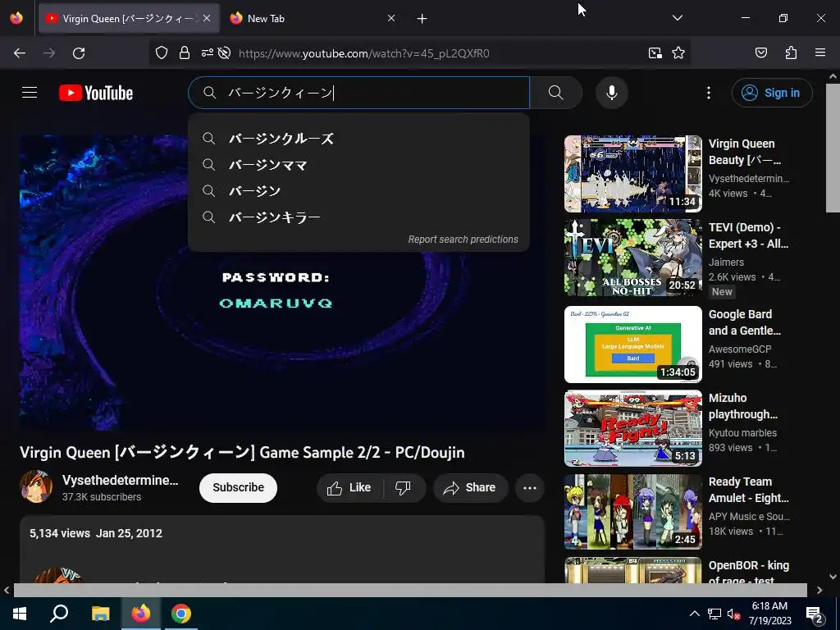Open the tracking protection shield panel
Image resolution: width=840 pixels, height=630 pixels.
click(x=162, y=52)
